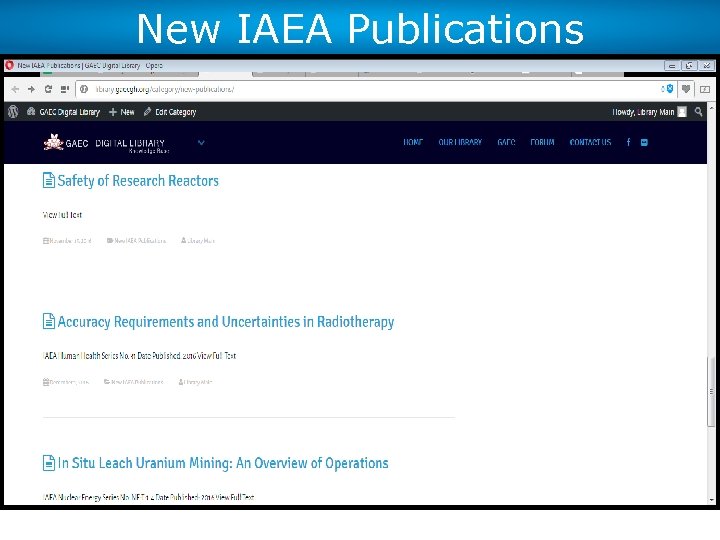Open GAEC navigation item

pos(506,142)
